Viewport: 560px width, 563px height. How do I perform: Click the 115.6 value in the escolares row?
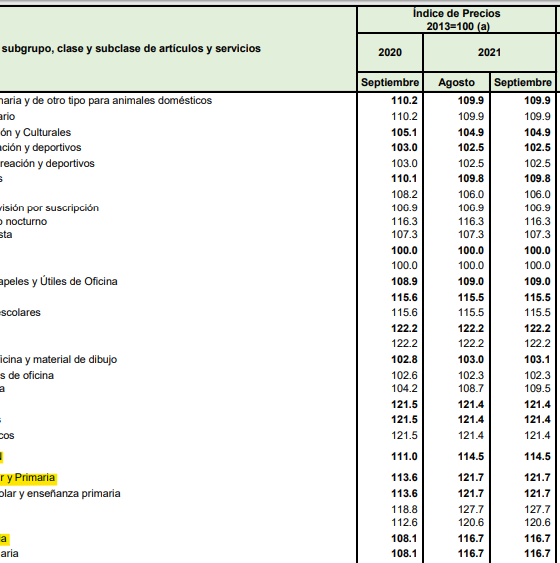click(404, 312)
